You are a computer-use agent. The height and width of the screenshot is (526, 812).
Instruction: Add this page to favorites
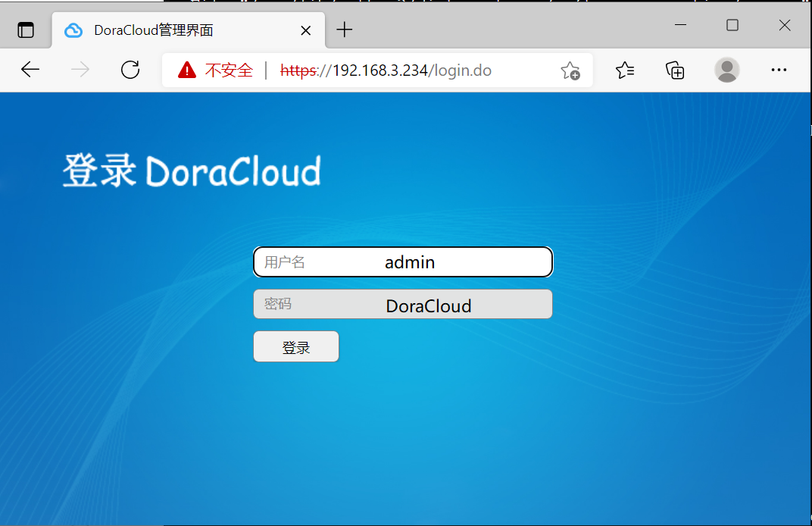(x=570, y=70)
